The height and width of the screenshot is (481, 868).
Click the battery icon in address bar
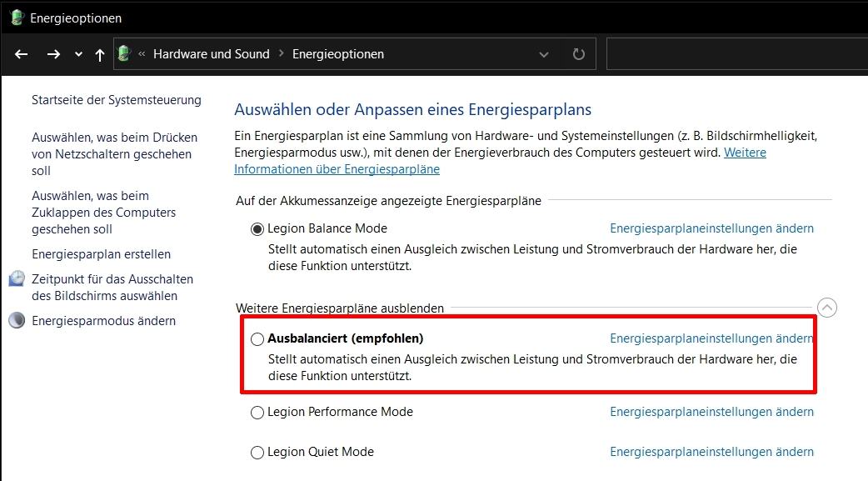click(124, 54)
